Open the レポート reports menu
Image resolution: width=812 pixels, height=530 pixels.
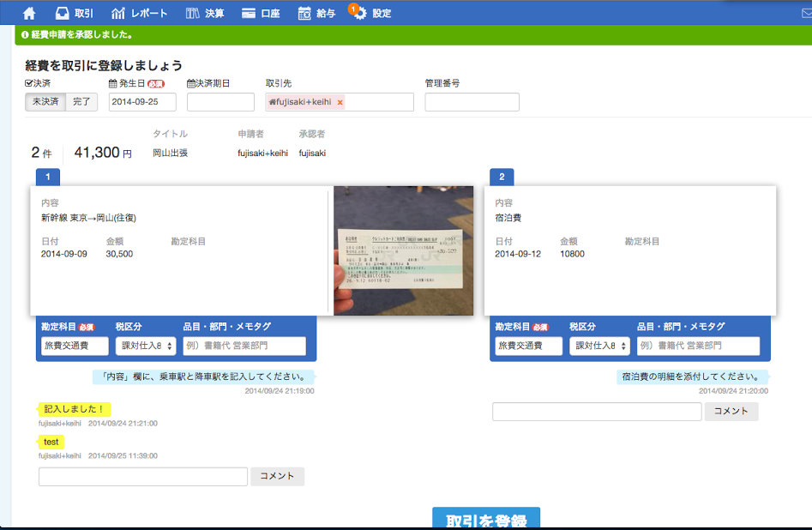click(x=139, y=13)
